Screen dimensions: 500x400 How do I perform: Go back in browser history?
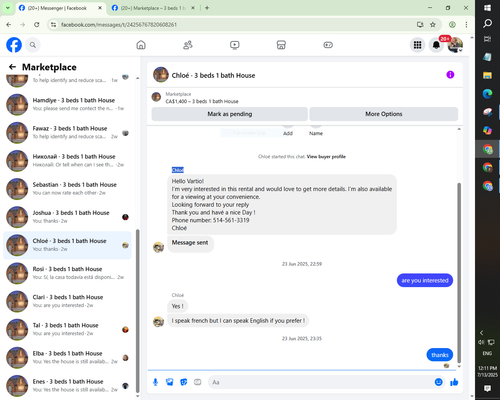(x=9, y=24)
